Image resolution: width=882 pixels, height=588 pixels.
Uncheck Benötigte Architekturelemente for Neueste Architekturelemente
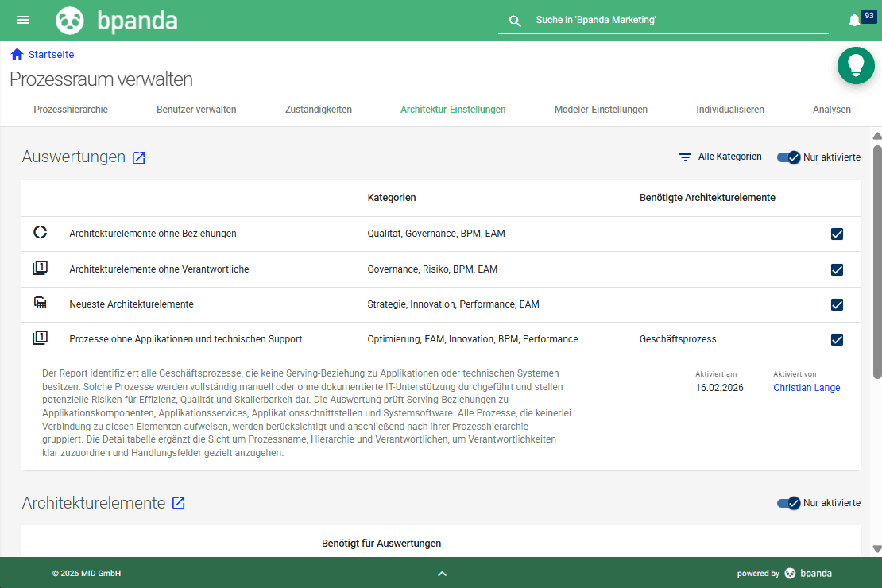[837, 304]
